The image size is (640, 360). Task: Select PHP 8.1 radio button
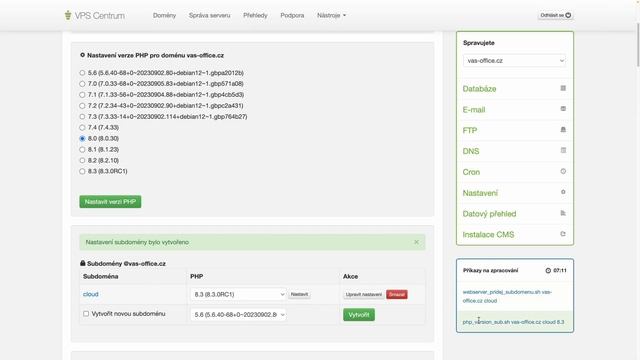[82, 149]
